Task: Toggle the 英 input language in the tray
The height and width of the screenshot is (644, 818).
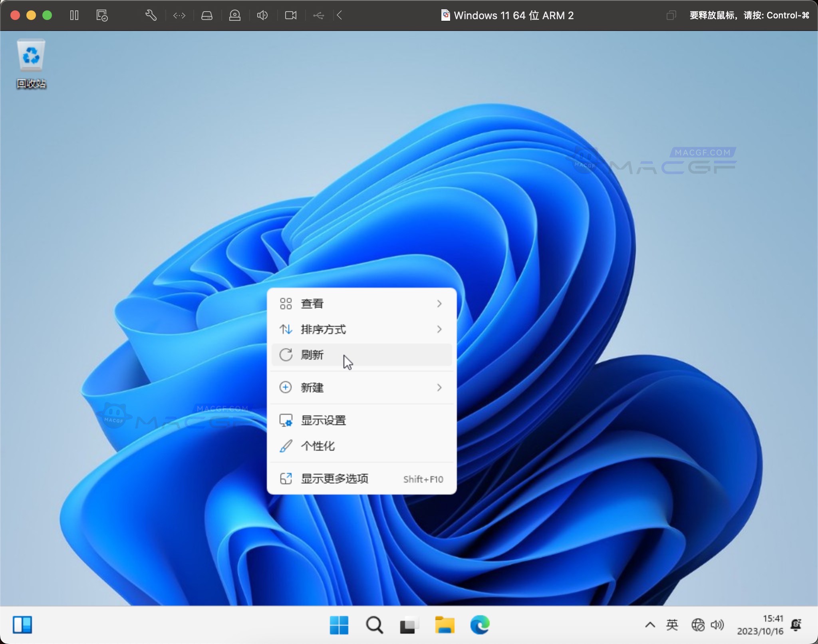Action: (x=673, y=625)
